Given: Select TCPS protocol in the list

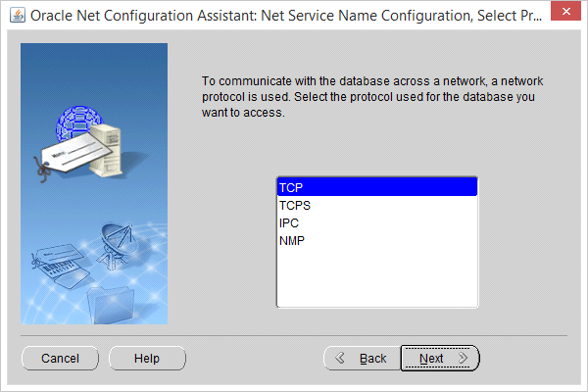Looking at the screenshot, I should (377, 205).
